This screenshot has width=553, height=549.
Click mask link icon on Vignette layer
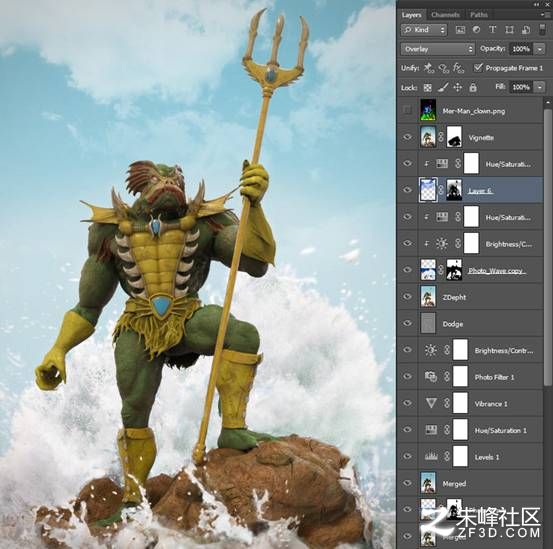point(441,137)
